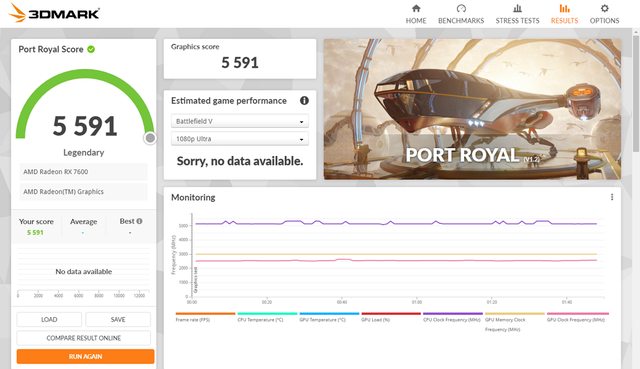
Task: Go to Home via house icon
Action: [416, 8]
